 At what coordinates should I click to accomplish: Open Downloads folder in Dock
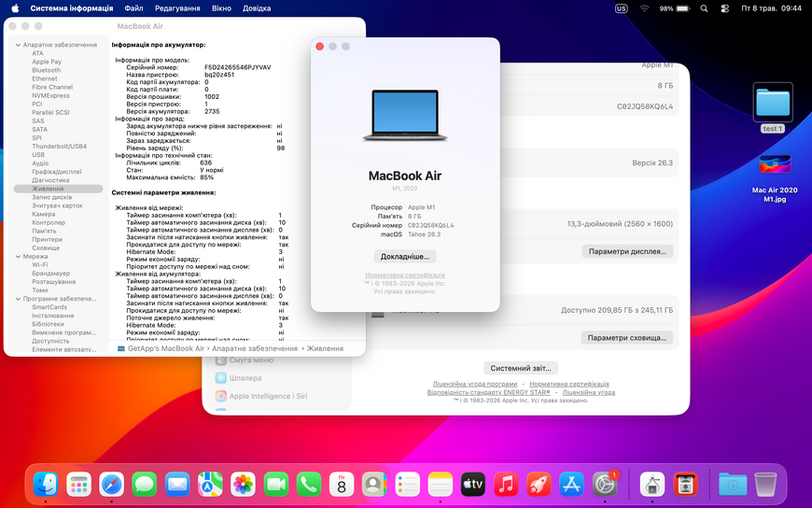click(733, 485)
